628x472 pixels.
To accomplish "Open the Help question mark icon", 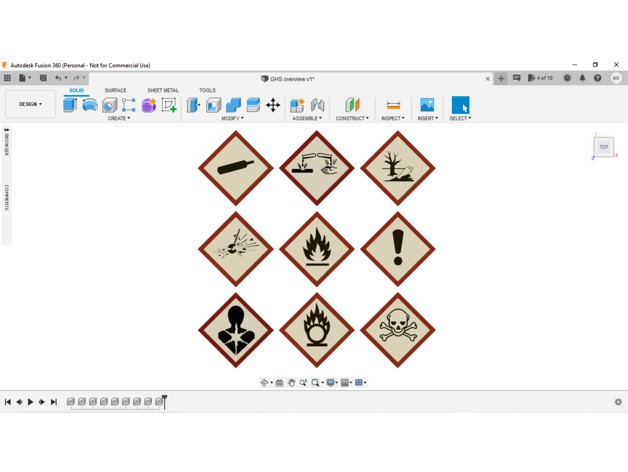I will tap(598, 78).
